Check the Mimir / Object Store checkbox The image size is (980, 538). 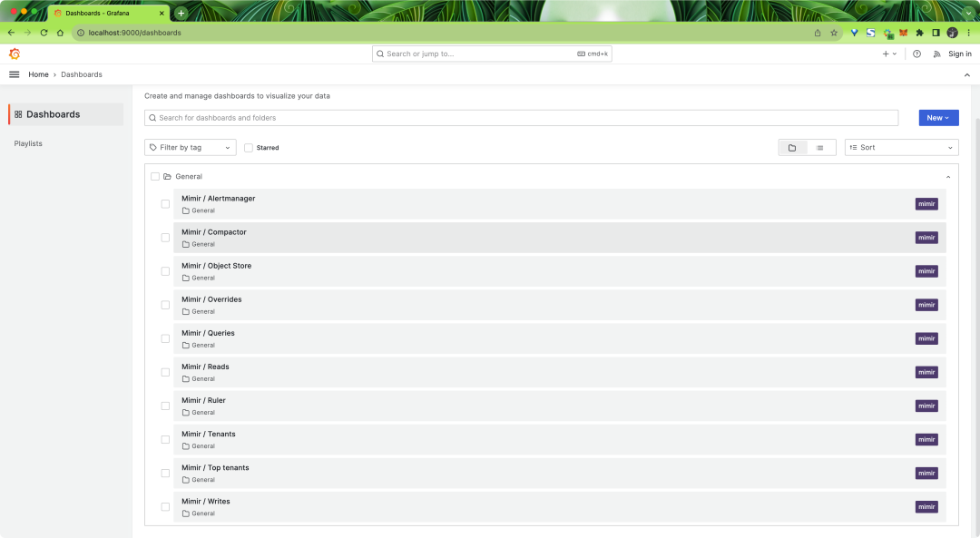[x=165, y=271]
